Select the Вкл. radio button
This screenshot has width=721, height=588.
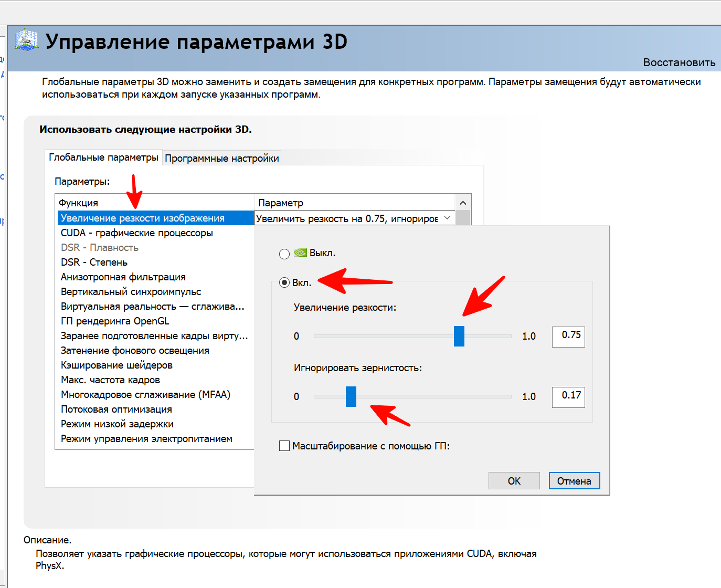click(284, 283)
